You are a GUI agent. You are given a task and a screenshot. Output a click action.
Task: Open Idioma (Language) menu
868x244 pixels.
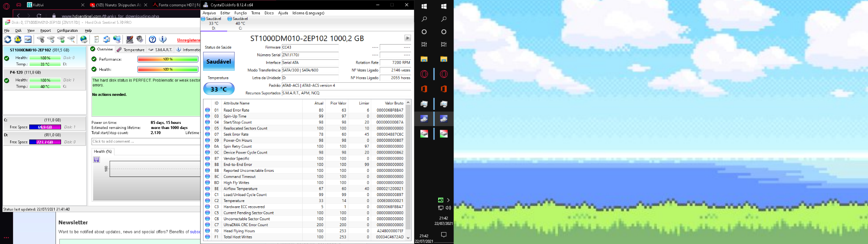tap(309, 13)
